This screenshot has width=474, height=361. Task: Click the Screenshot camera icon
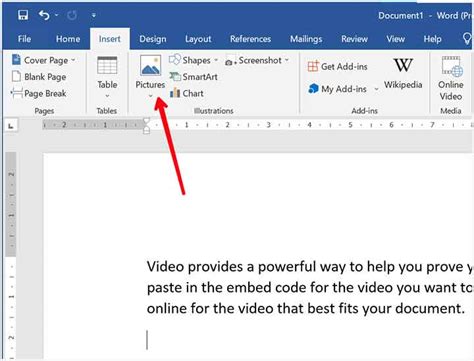pos(230,61)
